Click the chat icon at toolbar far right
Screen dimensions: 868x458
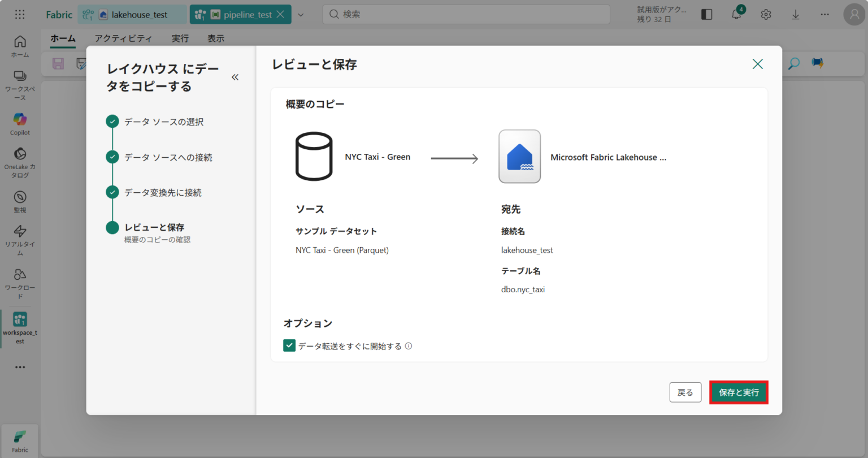[817, 63]
